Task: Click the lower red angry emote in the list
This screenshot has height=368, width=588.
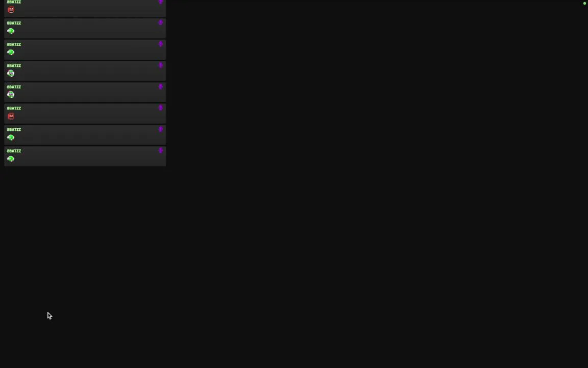Action: [11, 117]
